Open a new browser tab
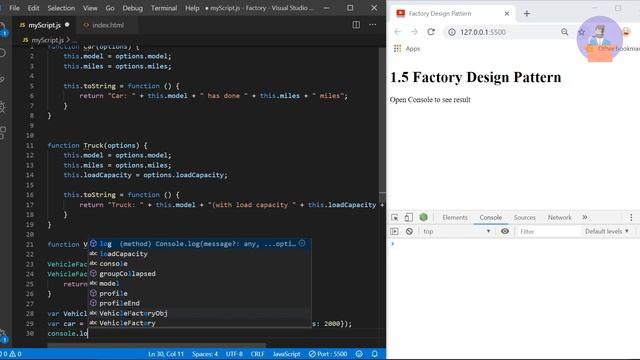The width and height of the screenshot is (640, 360). (x=527, y=13)
